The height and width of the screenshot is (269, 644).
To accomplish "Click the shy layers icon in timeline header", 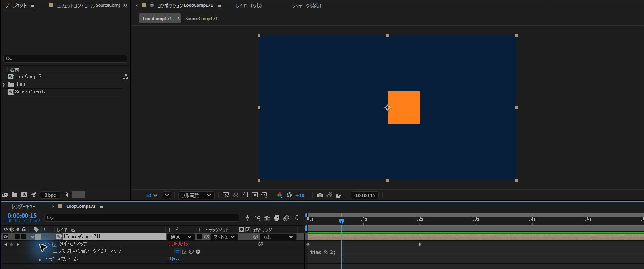I will coord(267,218).
